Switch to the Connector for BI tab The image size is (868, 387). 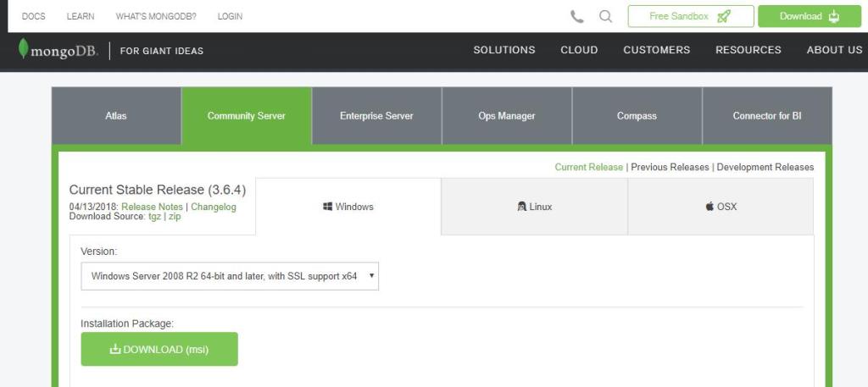click(766, 115)
